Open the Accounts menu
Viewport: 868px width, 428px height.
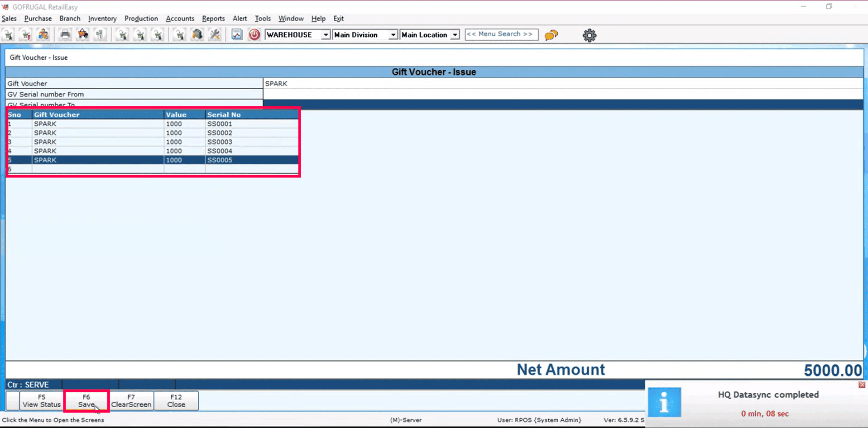tap(180, 19)
